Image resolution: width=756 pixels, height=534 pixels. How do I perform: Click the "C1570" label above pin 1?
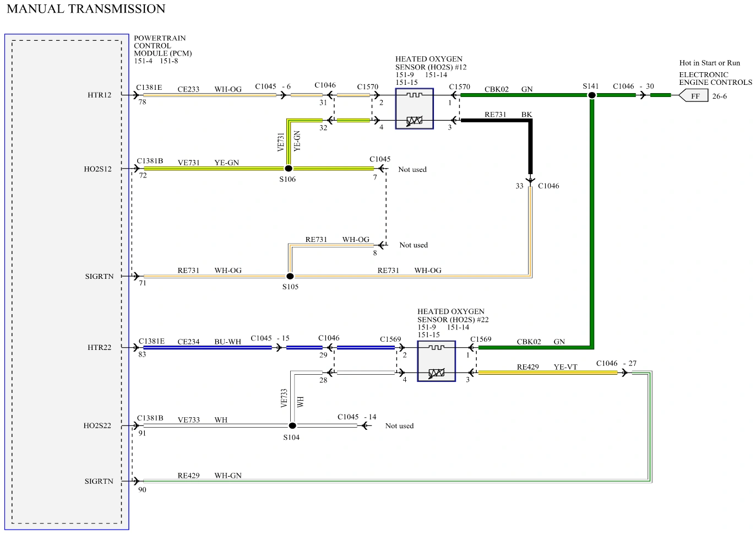click(x=460, y=87)
